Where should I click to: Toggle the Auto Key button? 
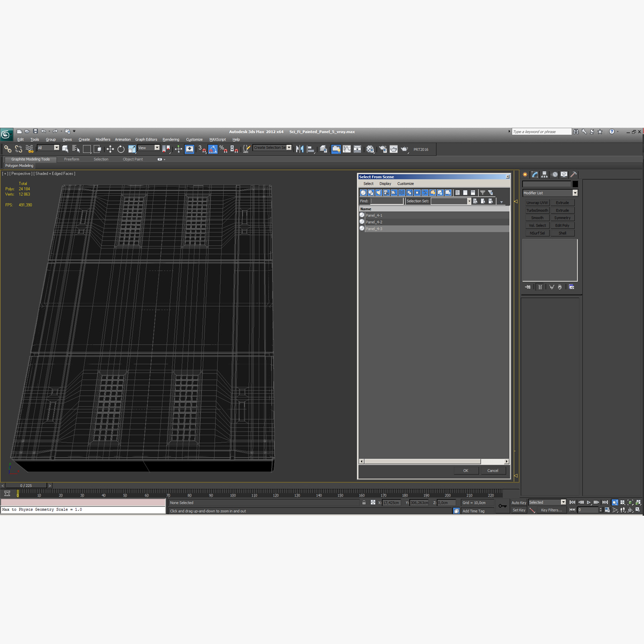(519, 503)
